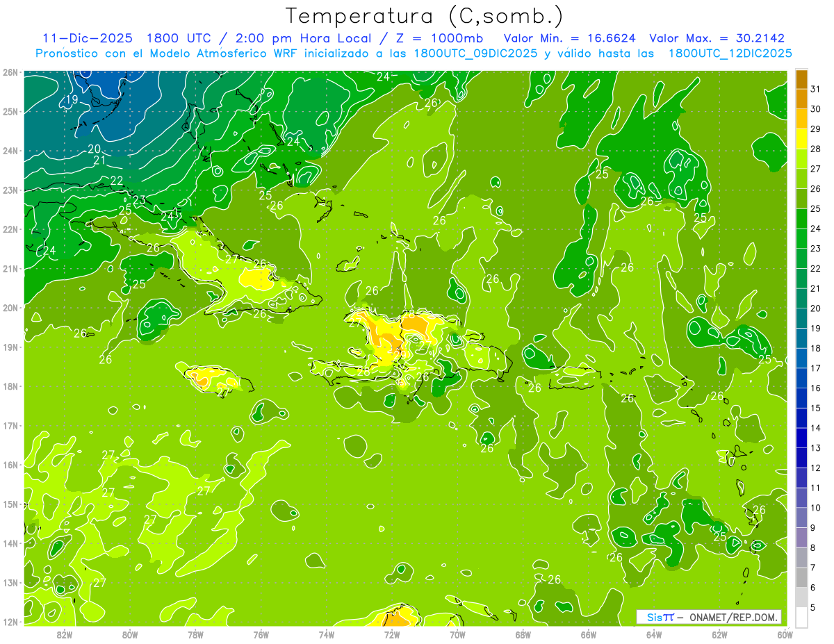This screenshot has height=644, width=834.
Task: Click the colorbar scale label "11"
Action: click(816, 488)
